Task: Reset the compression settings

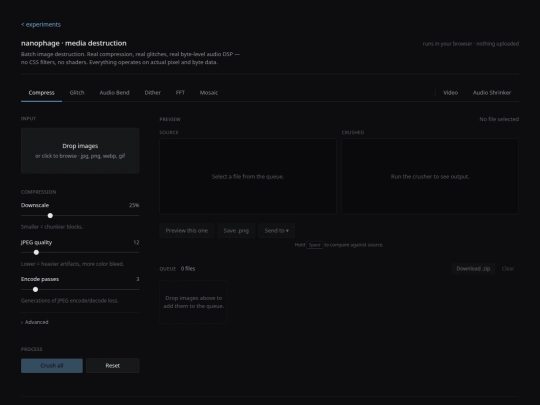Action: coord(113,365)
